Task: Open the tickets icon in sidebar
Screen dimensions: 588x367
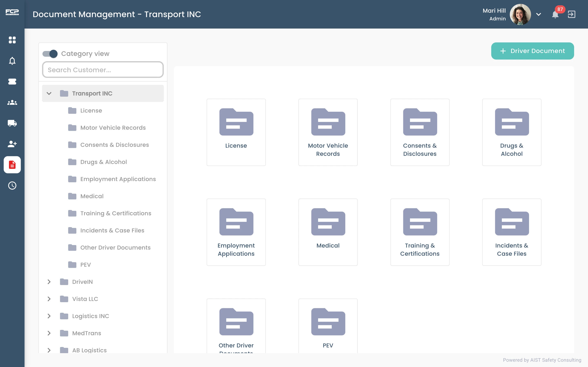Action: [x=12, y=82]
